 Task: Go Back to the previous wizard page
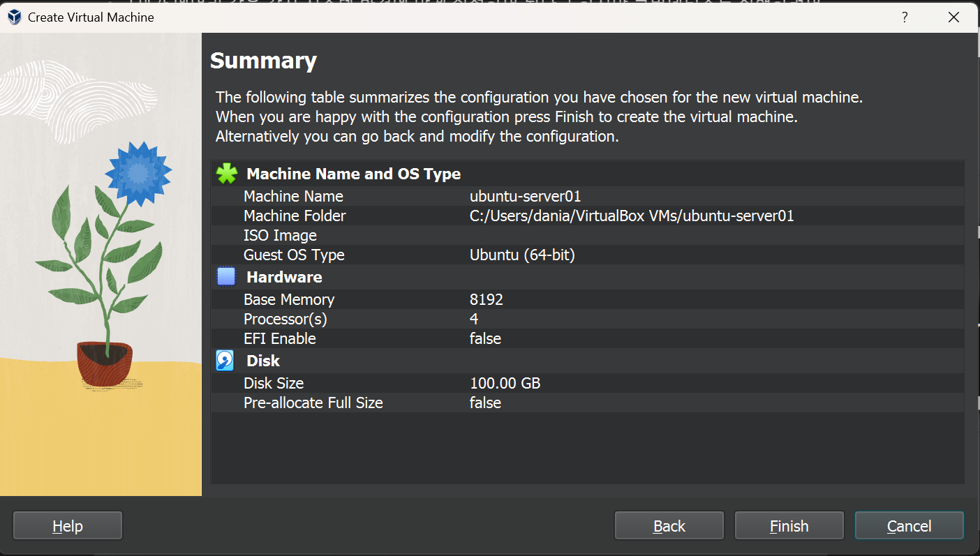669,526
